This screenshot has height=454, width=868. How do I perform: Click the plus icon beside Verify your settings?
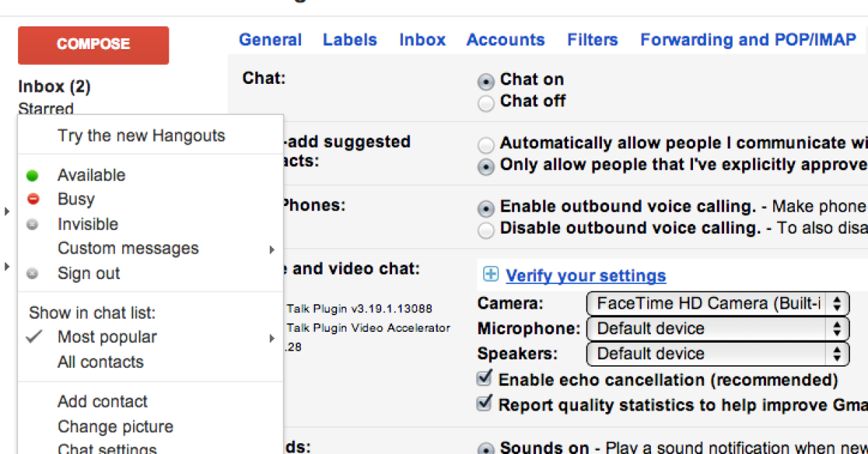[x=490, y=275]
